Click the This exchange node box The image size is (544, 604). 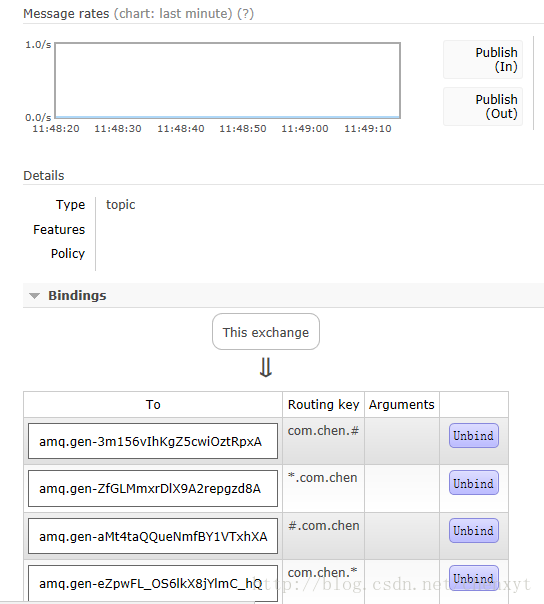tap(266, 332)
